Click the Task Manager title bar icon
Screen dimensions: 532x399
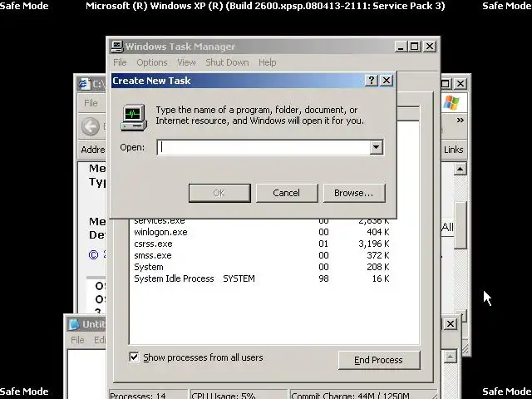117,47
